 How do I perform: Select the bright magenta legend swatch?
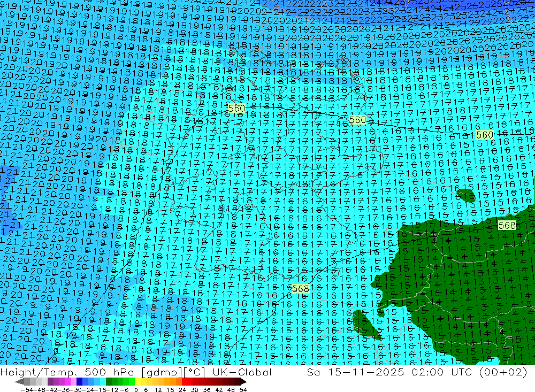point(67,382)
